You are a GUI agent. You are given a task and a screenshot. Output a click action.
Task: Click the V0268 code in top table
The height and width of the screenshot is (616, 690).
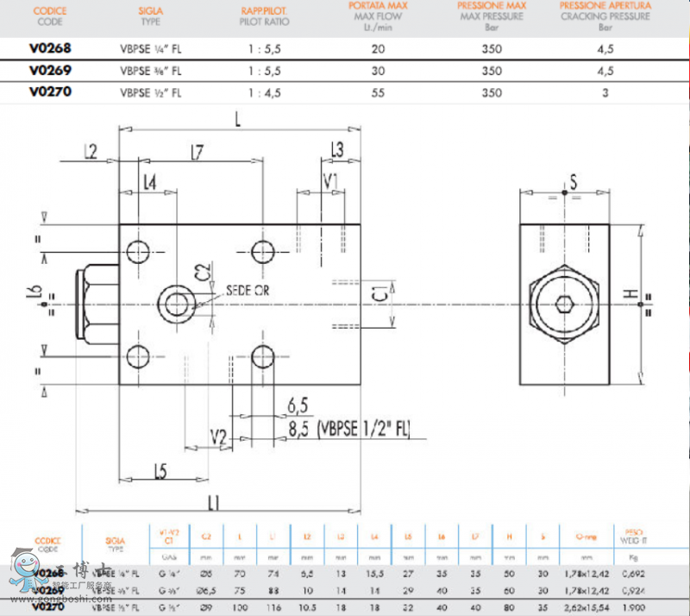(50, 49)
